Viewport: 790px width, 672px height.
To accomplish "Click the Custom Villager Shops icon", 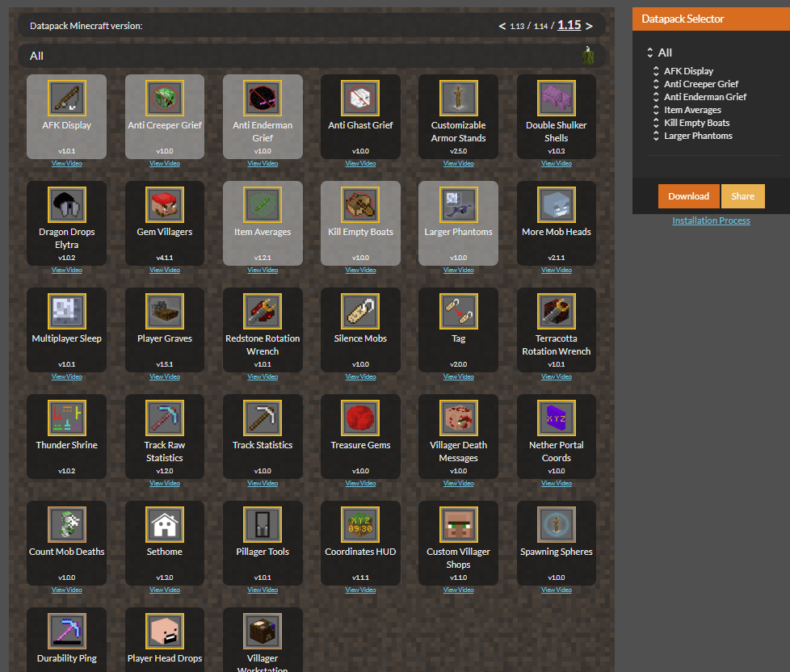I will pyautogui.click(x=459, y=524).
